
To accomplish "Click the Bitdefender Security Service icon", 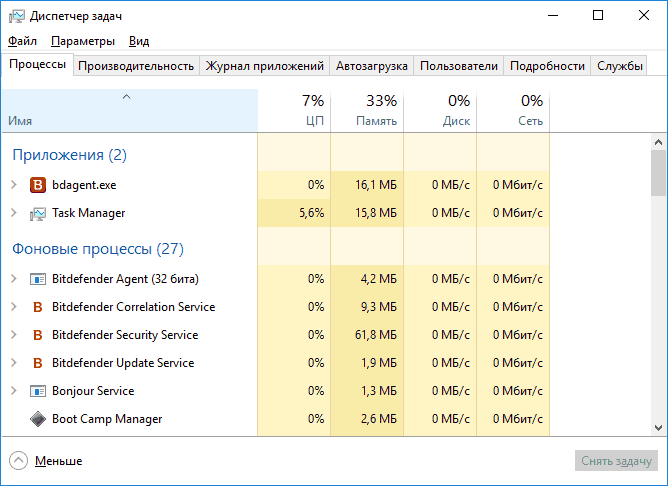I will pyautogui.click(x=37, y=335).
